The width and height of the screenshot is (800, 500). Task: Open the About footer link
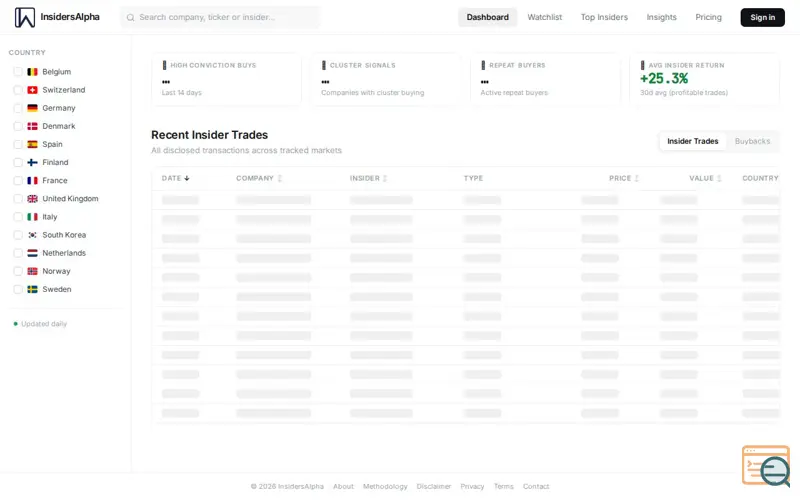pos(343,486)
